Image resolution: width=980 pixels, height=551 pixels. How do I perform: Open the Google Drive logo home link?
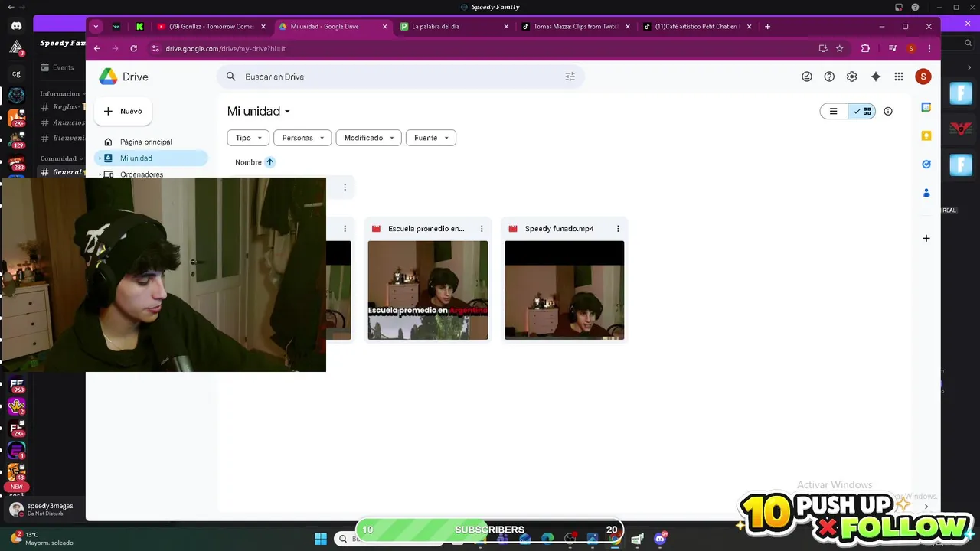[x=123, y=77]
